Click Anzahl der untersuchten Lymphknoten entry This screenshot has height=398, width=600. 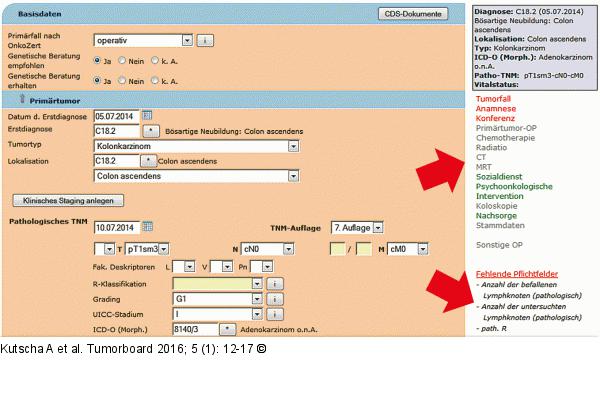tap(529, 312)
